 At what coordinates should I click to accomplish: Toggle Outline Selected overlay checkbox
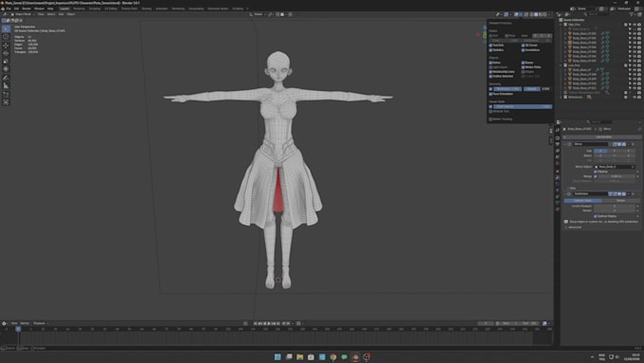[x=491, y=76]
